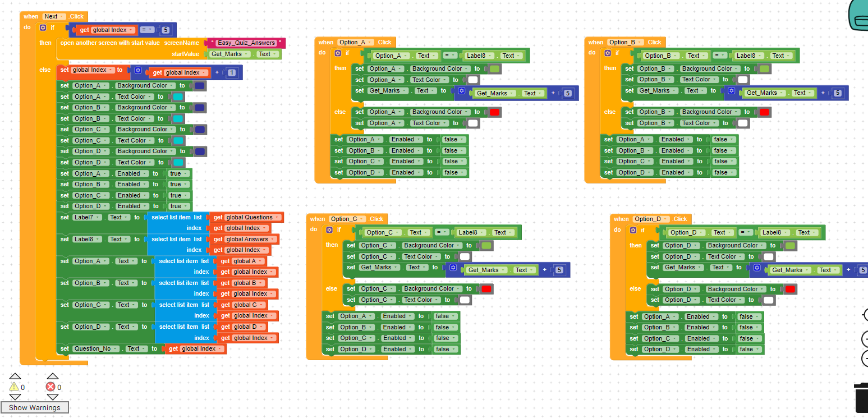This screenshot has height=418, width=868.
Task: Click gear icon on Option_D.Click if block
Action: tap(633, 230)
